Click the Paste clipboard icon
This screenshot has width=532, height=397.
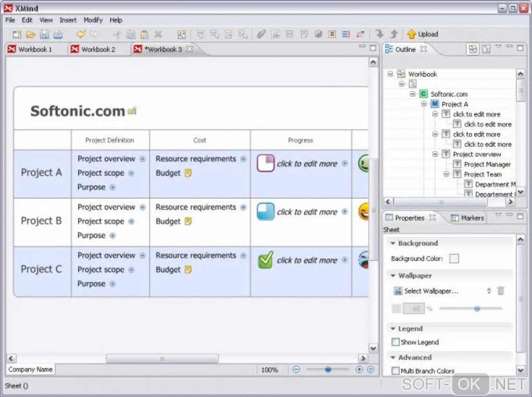[144, 34]
